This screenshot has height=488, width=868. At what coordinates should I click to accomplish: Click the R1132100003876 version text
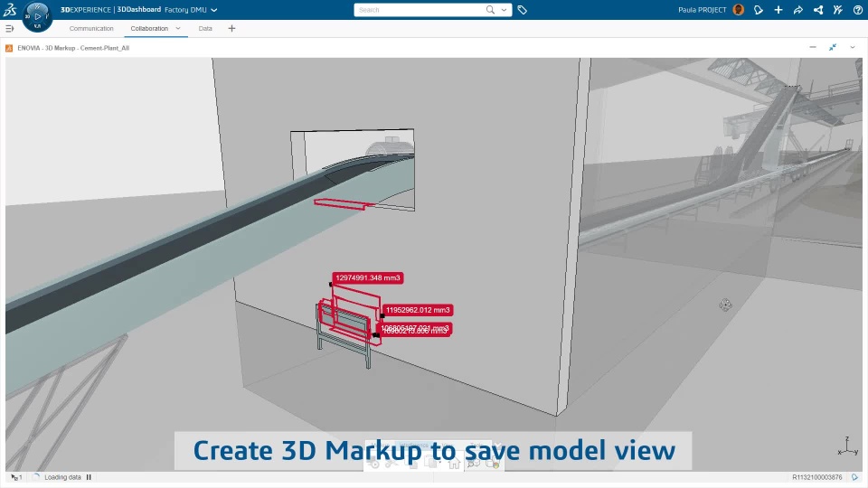click(817, 477)
